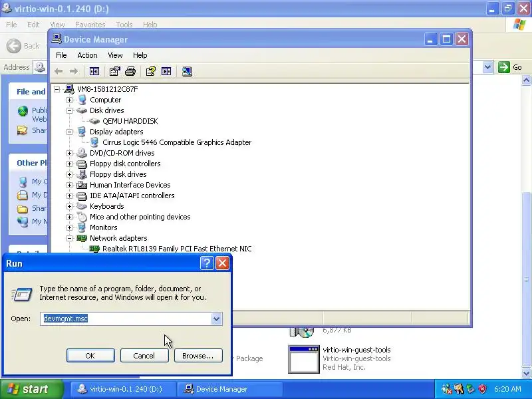The image size is (532, 399).
Task: Switch to virtio-win-0.1.240 (D:) taskbar button
Action: tap(122, 389)
